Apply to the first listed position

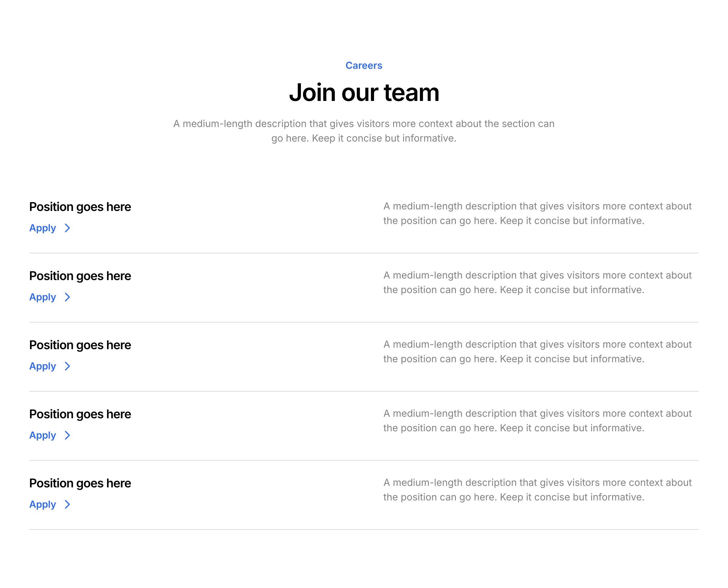[50, 228]
